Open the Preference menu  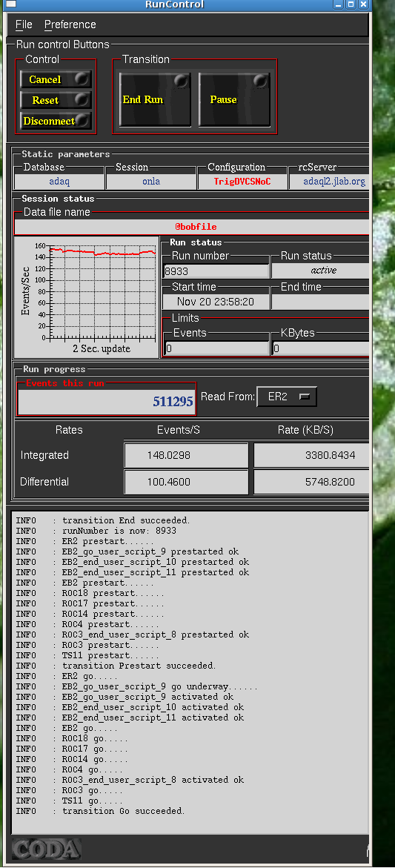(70, 24)
